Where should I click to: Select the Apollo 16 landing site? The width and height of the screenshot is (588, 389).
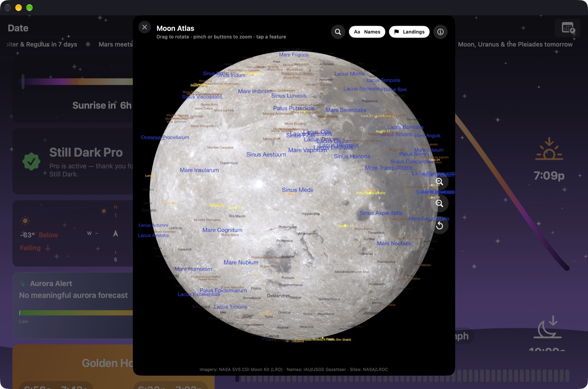click(x=346, y=226)
